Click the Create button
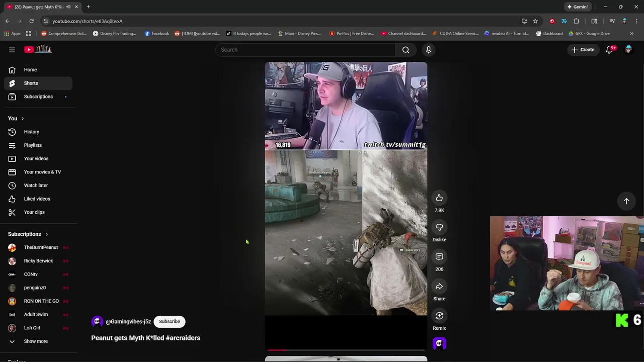Viewport: 644px width, 362px height. tap(583, 50)
